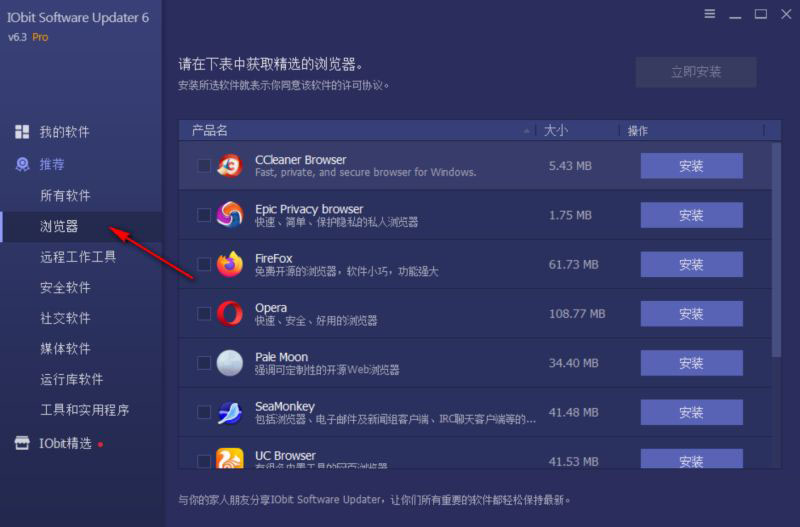Select the 安全软件 category

65,287
